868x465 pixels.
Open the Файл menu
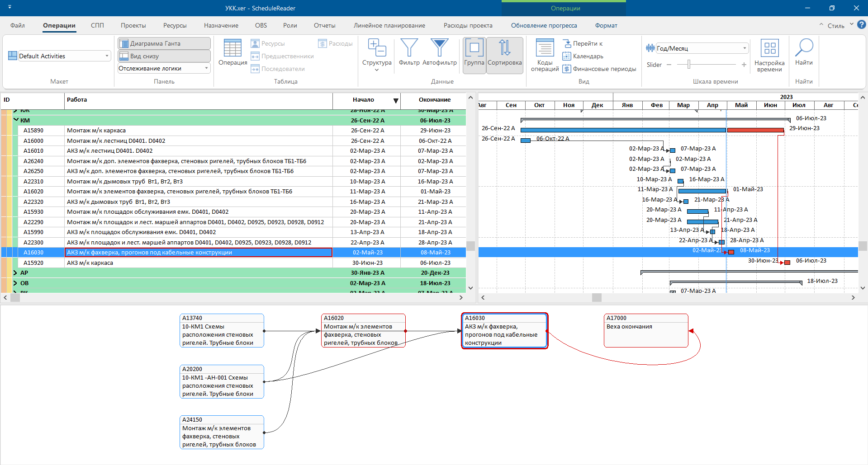(18, 25)
